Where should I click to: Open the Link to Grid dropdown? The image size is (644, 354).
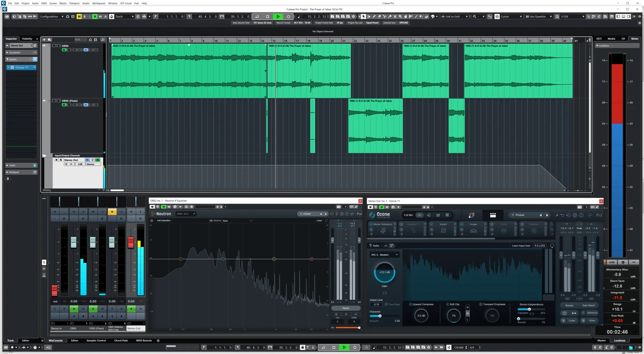click(x=467, y=16)
